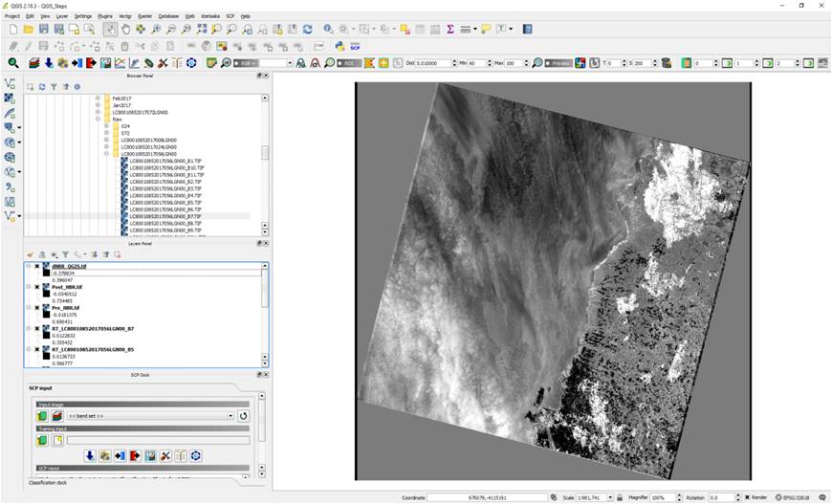Open the Statistical Summary sigma icon
832x504 pixels.
coord(450,30)
